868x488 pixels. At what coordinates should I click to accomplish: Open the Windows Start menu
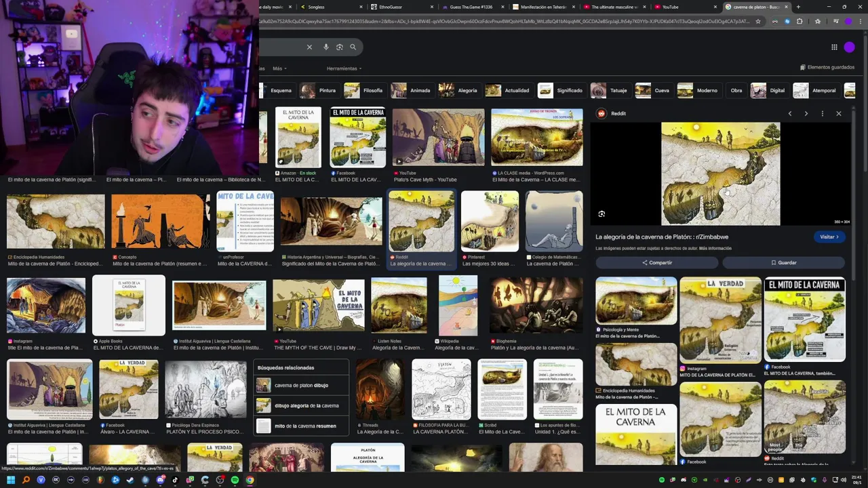(x=11, y=480)
